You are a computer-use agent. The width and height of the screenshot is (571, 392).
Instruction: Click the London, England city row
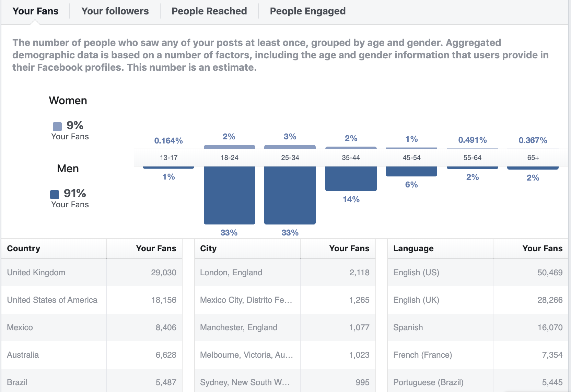tap(285, 273)
